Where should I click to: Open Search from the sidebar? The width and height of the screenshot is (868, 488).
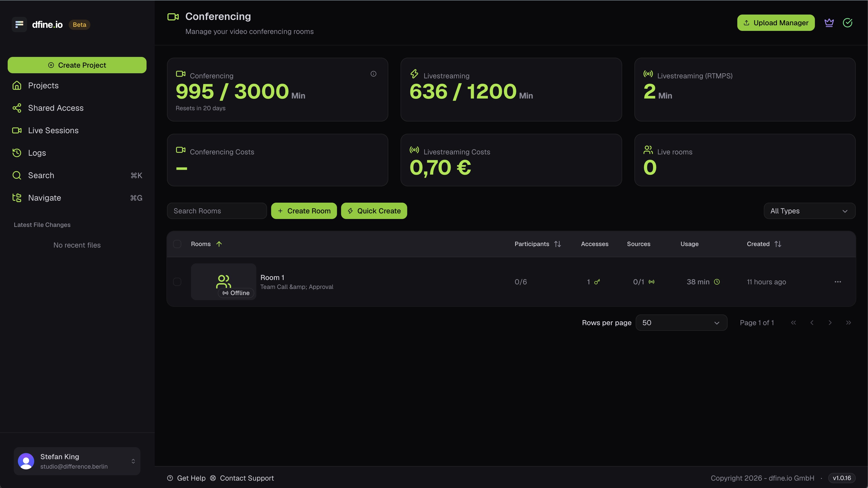(x=77, y=175)
